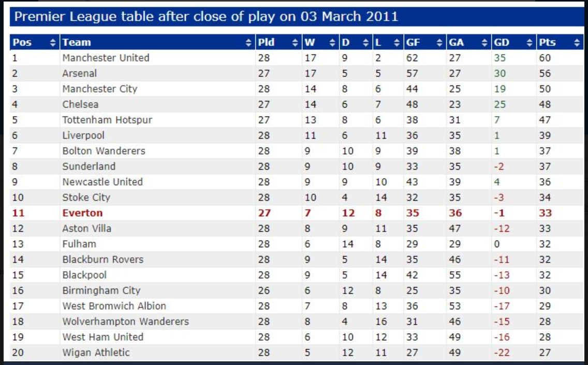The height and width of the screenshot is (365, 588).
Task: Sort by points using Pts column arrows
Action: click(577, 43)
